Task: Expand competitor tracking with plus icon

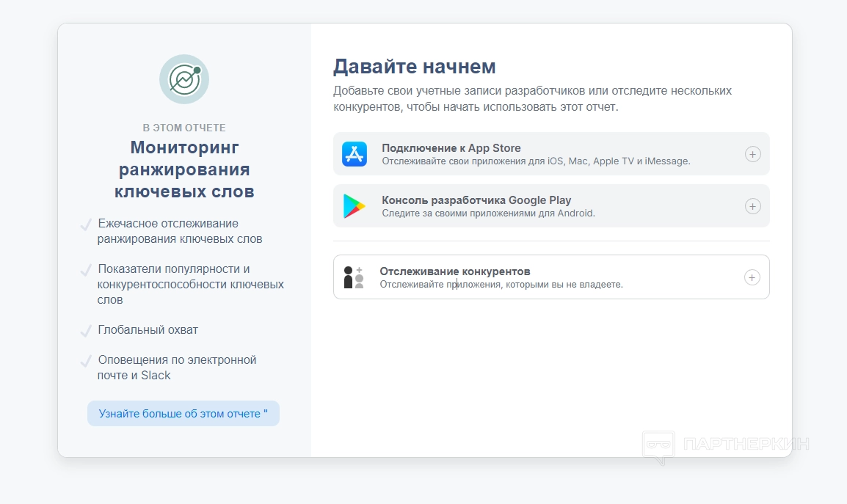Action: coord(752,277)
